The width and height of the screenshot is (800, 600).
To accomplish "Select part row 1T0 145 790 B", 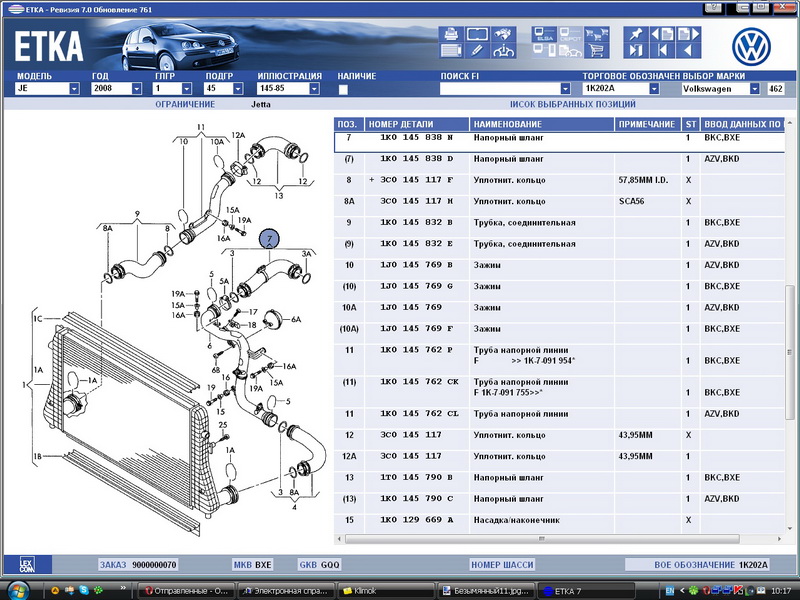I will pos(559,483).
